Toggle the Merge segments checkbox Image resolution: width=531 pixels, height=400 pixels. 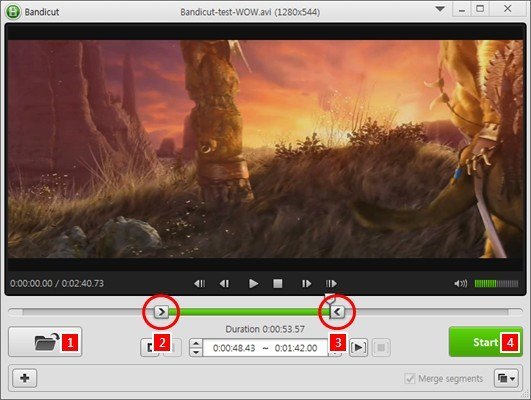click(x=410, y=378)
